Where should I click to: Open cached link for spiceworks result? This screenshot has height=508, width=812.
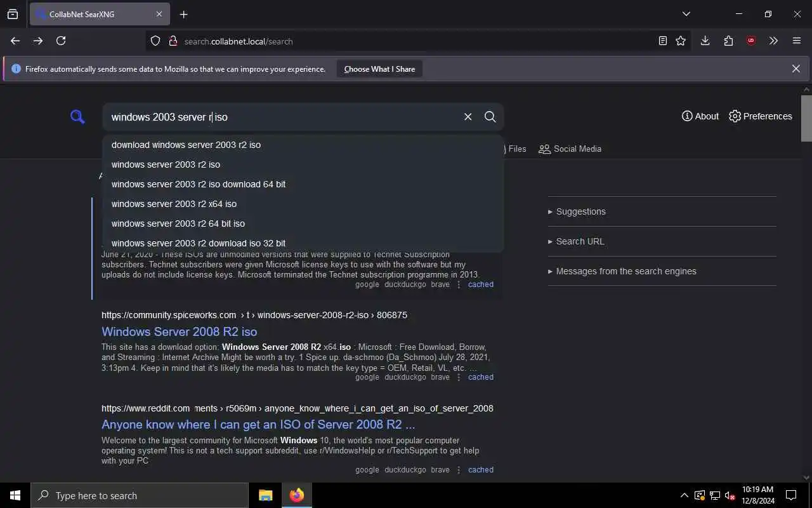(x=481, y=377)
